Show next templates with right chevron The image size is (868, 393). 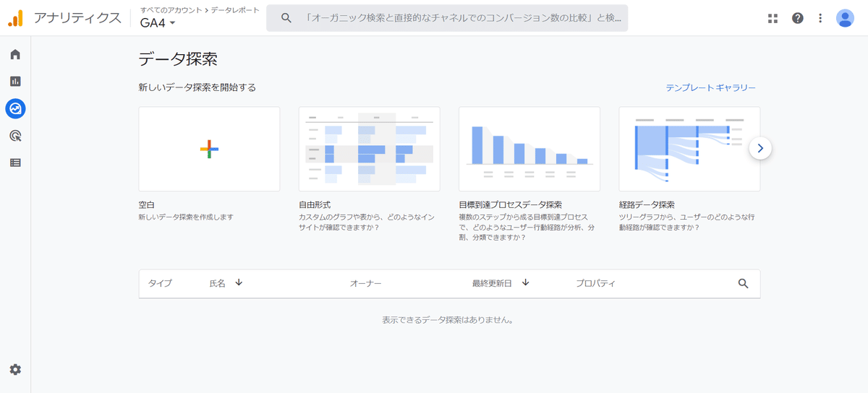[x=760, y=148]
